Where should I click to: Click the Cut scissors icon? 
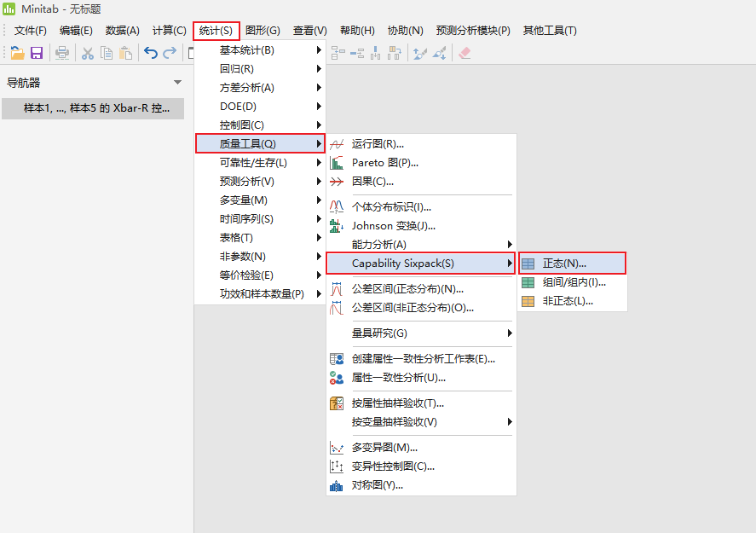[x=87, y=53]
